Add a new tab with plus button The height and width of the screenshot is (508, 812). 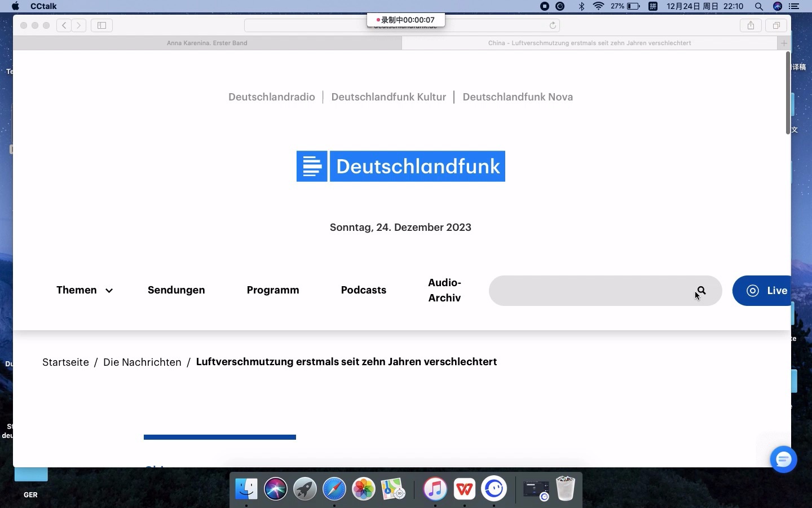point(784,43)
